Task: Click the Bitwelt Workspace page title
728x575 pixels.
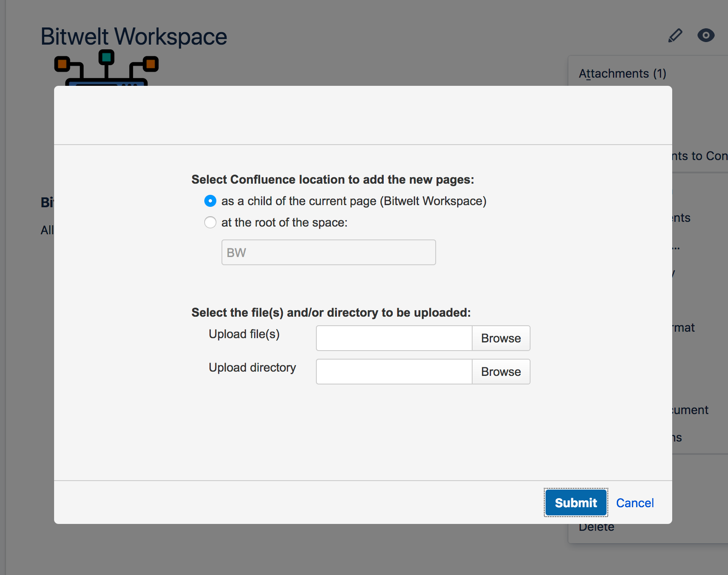Action: tap(134, 36)
